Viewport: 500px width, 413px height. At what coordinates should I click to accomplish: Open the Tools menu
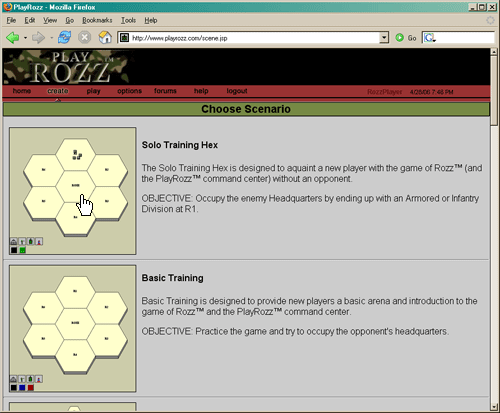coord(128,20)
